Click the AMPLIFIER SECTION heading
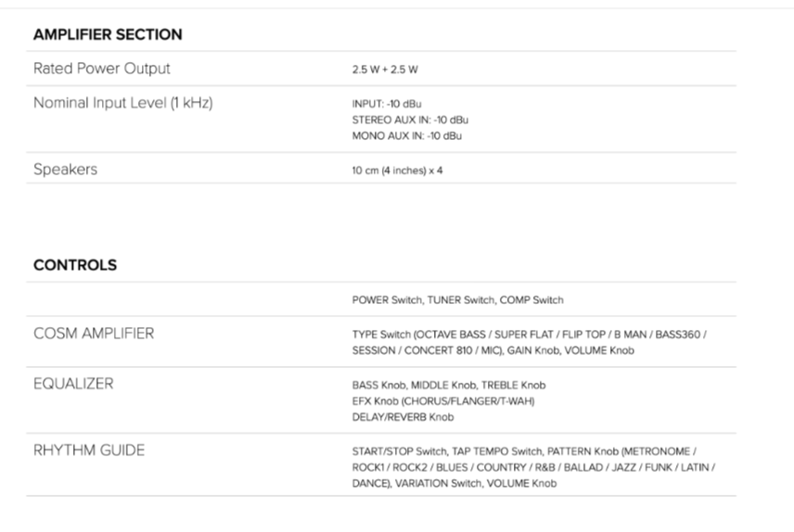 coord(108,34)
